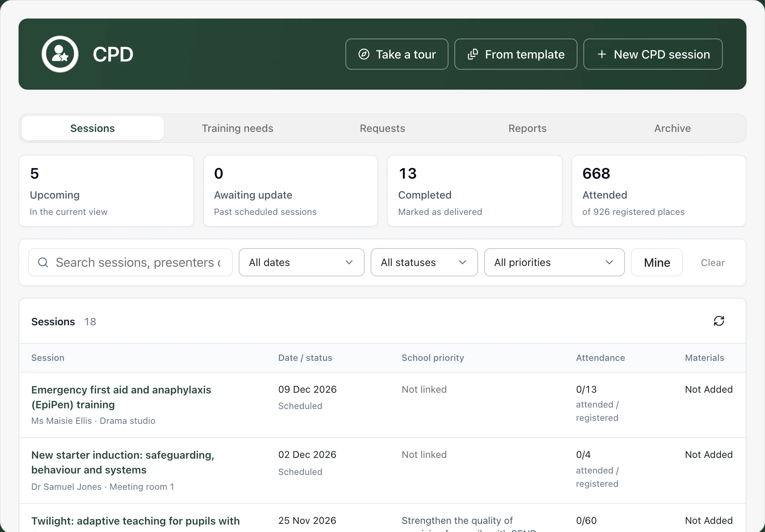765x532 pixels.
Task: Click the Completed stat card
Action: coord(475,191)
